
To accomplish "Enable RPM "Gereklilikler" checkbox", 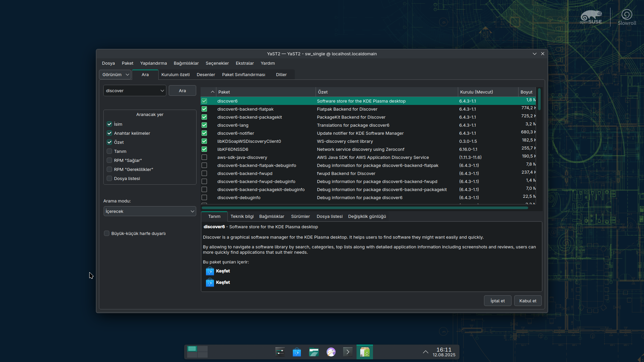I will point(109,169).
